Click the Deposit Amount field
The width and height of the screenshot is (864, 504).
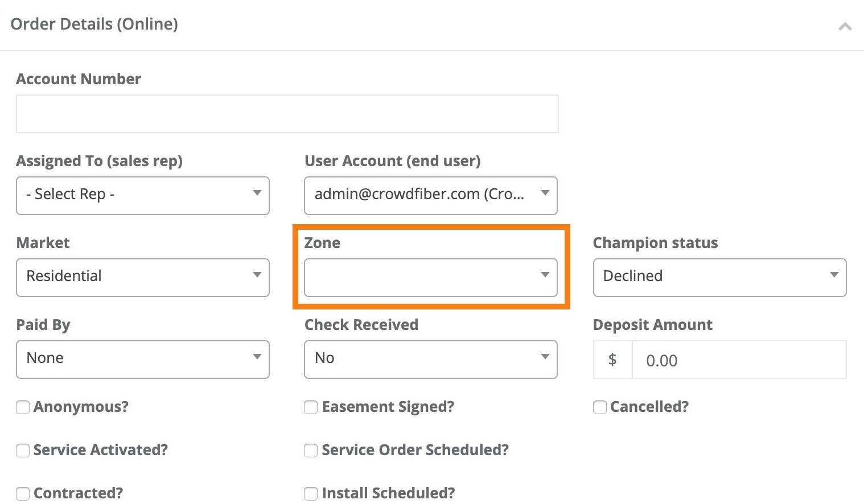(738, 360)
